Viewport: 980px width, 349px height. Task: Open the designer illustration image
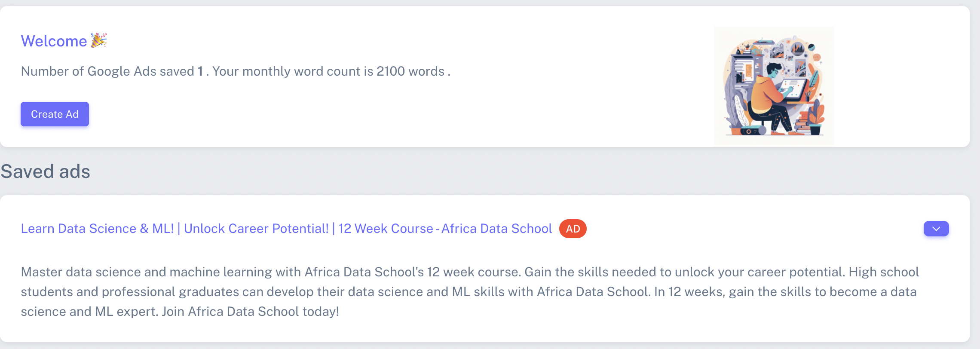coord(774,86)
